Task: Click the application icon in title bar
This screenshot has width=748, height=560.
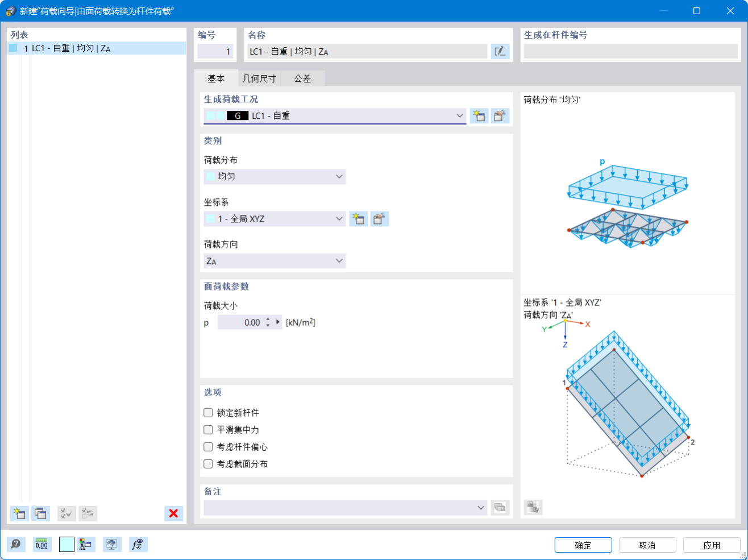Action: click(x=10, y=11)
